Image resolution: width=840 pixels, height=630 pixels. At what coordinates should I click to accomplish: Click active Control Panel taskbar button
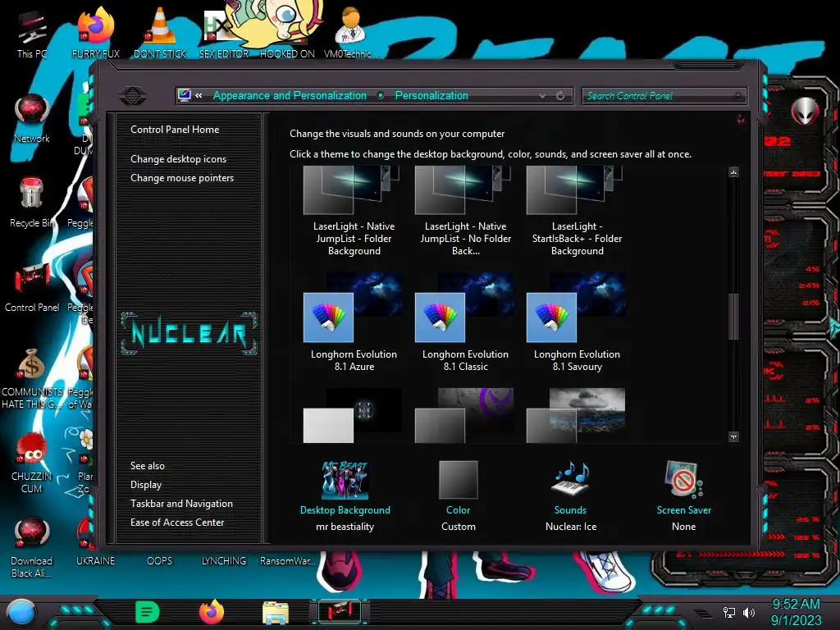340,612
